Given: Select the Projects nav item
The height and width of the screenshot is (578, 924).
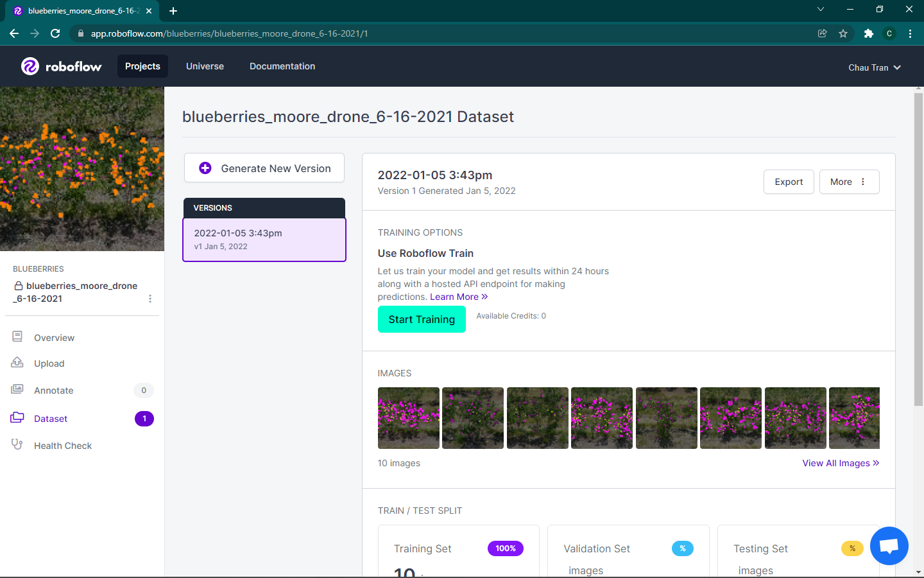Looking at the screenshot, I should (142, 66).
